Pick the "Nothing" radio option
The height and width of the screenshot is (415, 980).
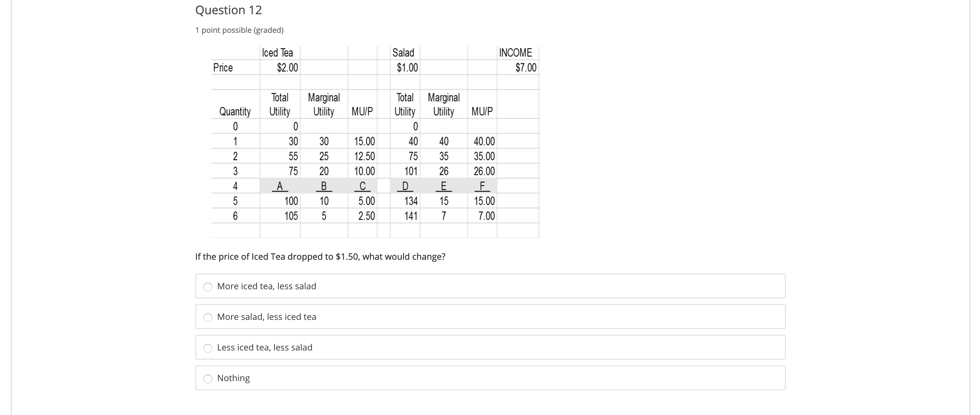[208, 378]
